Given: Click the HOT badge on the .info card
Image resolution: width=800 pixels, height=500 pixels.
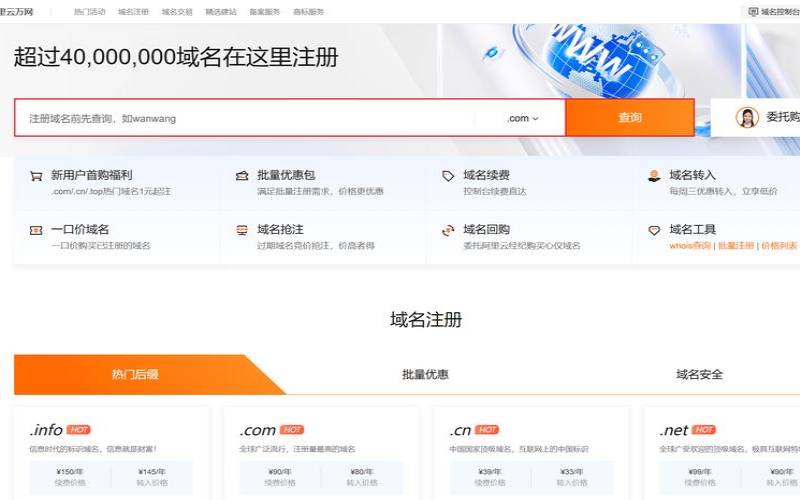Looking at the screenshot, I should [x=79, y=430].
